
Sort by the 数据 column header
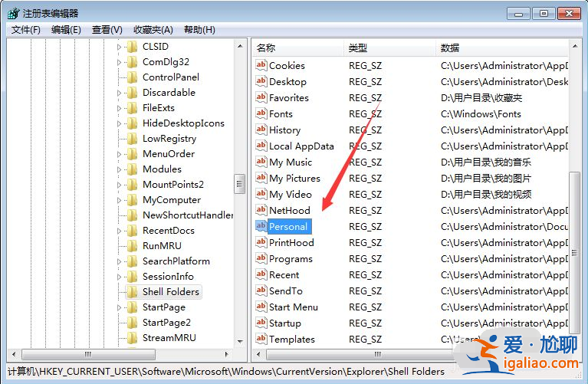click(502, 48)
